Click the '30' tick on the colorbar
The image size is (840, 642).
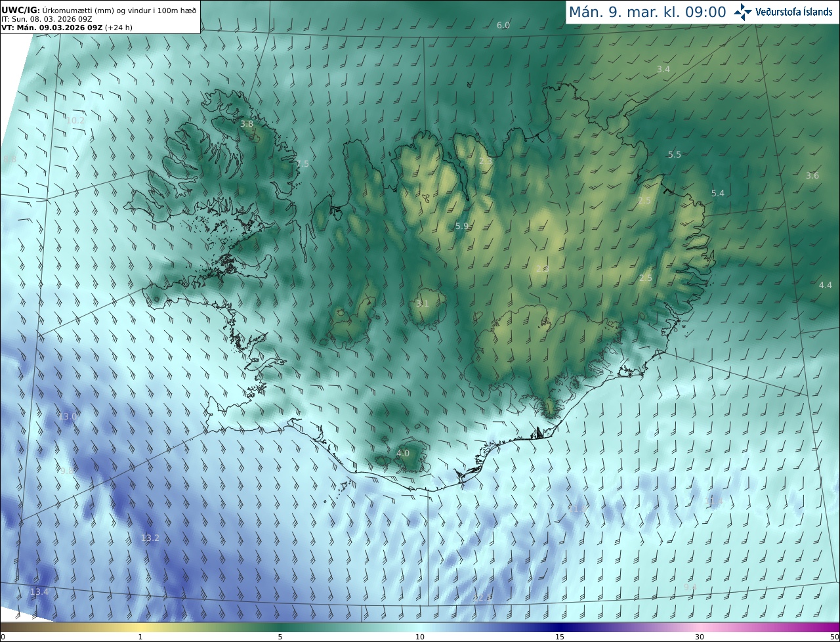pyautogui.click(x=700, y=637)
